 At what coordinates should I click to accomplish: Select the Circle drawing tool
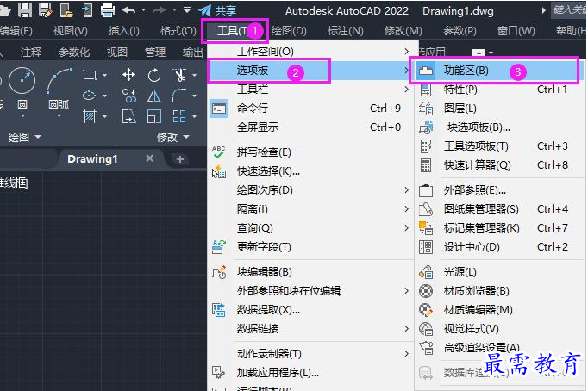22,80
